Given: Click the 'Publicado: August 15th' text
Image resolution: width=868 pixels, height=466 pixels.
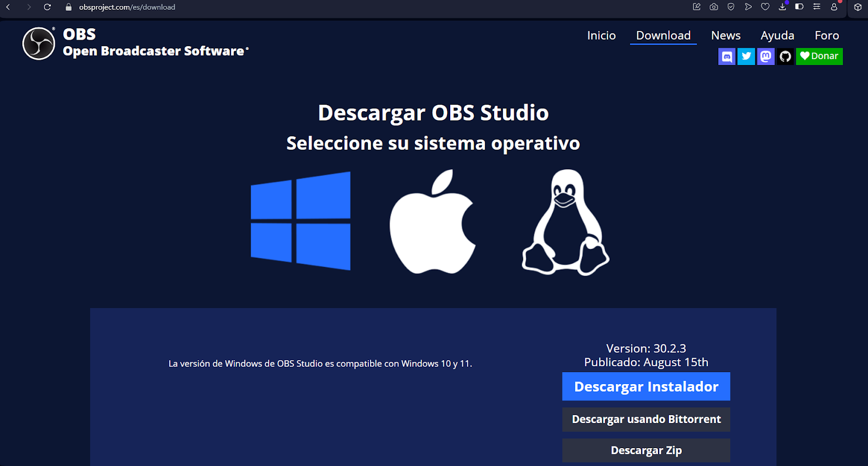Looking at the screenshot, I should [x=646, y=362].
